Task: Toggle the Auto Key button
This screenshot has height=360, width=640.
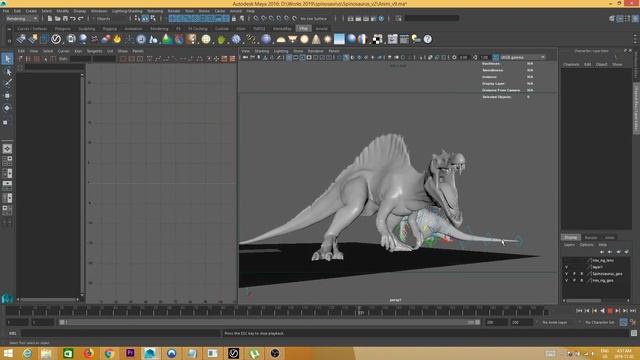Action: point(623,322)
